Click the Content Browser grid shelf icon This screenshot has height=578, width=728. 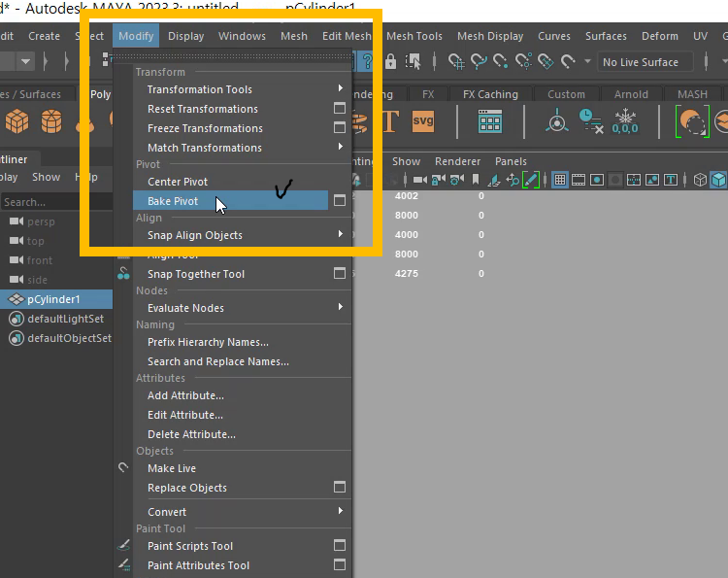(490, 121)
